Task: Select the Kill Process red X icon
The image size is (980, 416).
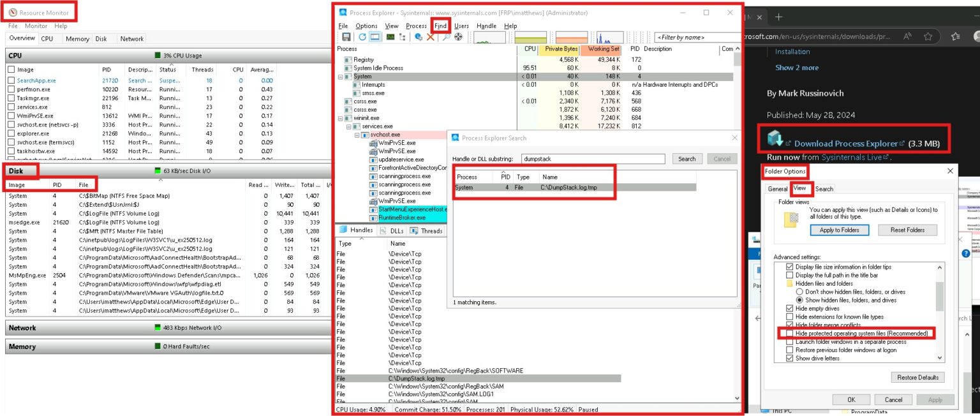Action: [431, 36]
